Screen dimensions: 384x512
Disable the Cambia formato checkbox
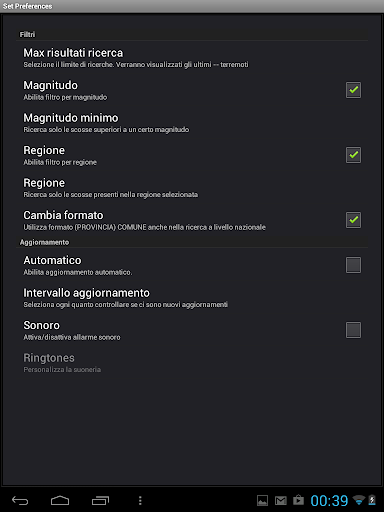pos(353,220)
